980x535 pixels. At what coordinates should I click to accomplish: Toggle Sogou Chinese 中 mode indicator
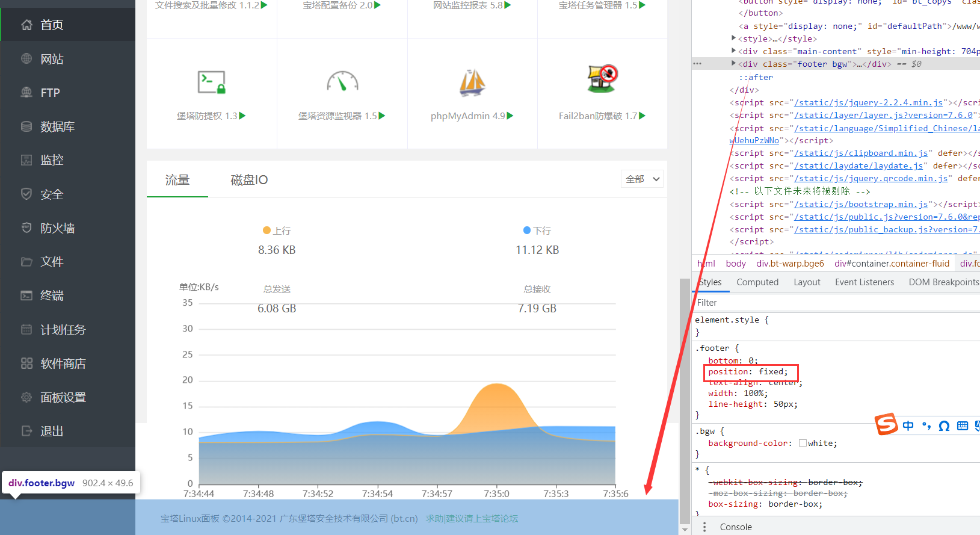908,425
